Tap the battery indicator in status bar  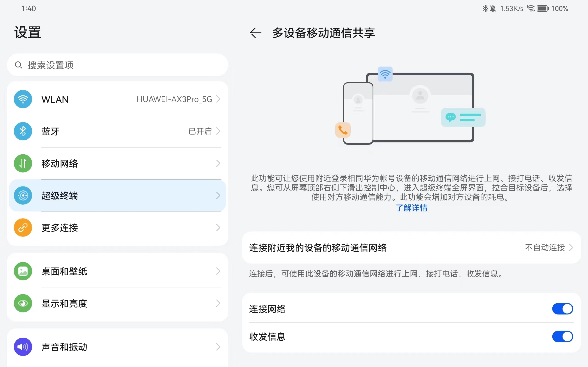point(543,9)
